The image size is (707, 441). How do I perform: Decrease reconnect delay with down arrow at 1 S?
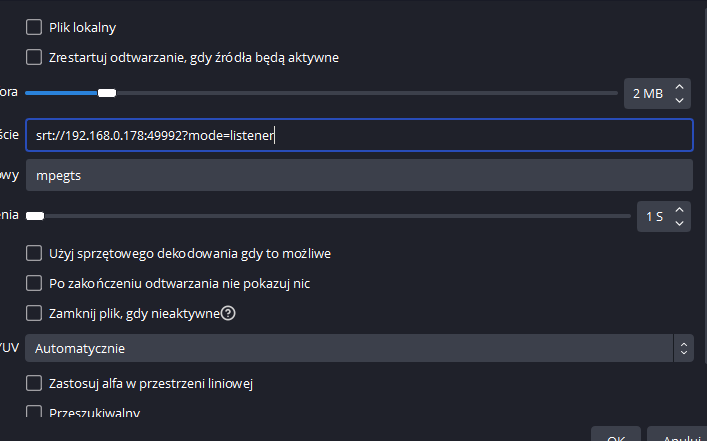coord(679,223)
